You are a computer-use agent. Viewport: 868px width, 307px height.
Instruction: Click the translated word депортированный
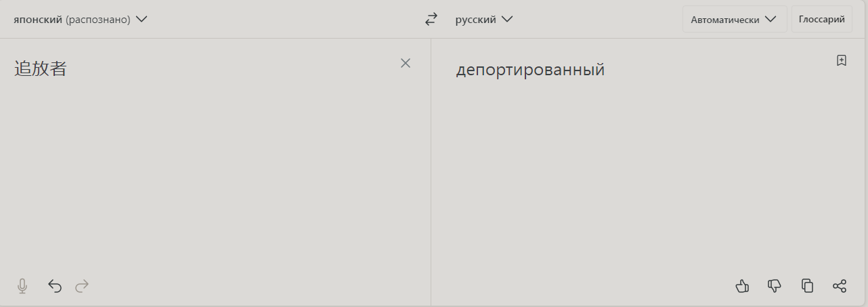[x=530, y=70]
